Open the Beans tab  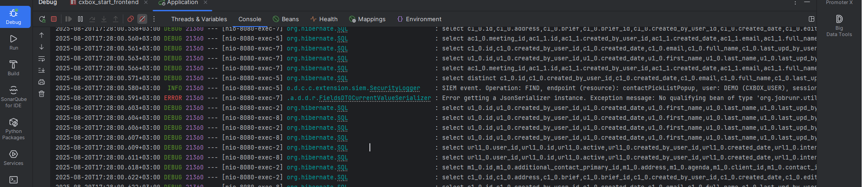(286, 19)
